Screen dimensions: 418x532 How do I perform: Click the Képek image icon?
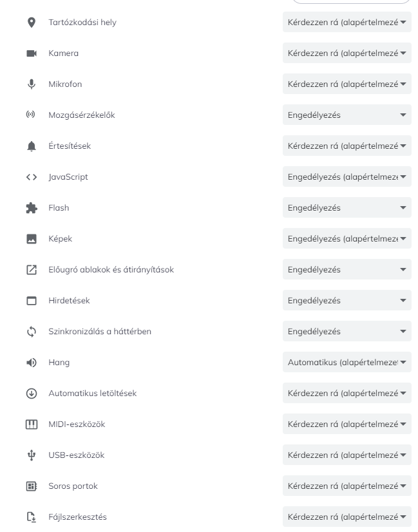tap(31, 239)
